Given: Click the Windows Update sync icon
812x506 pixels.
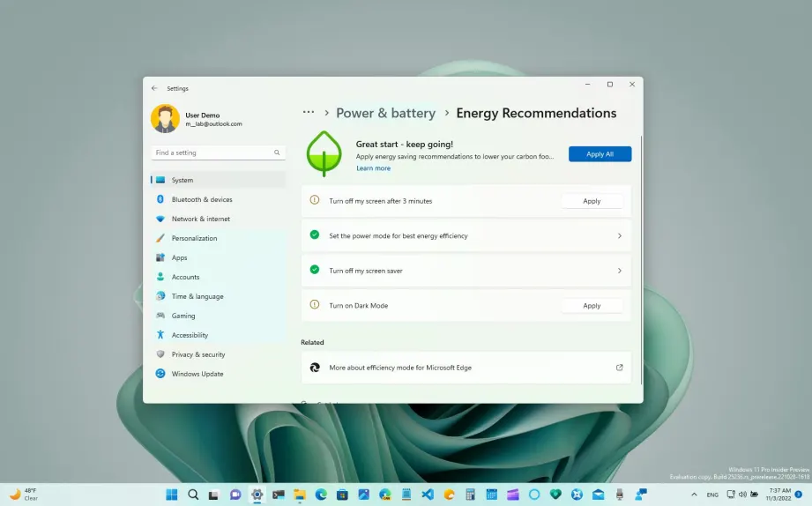Looking at the screenshot, I should tap(160, 374).
